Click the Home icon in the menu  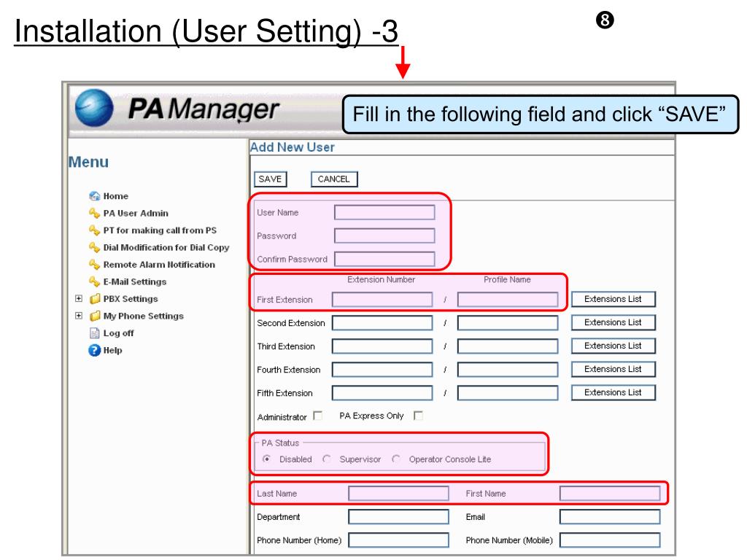coord(94,195)
